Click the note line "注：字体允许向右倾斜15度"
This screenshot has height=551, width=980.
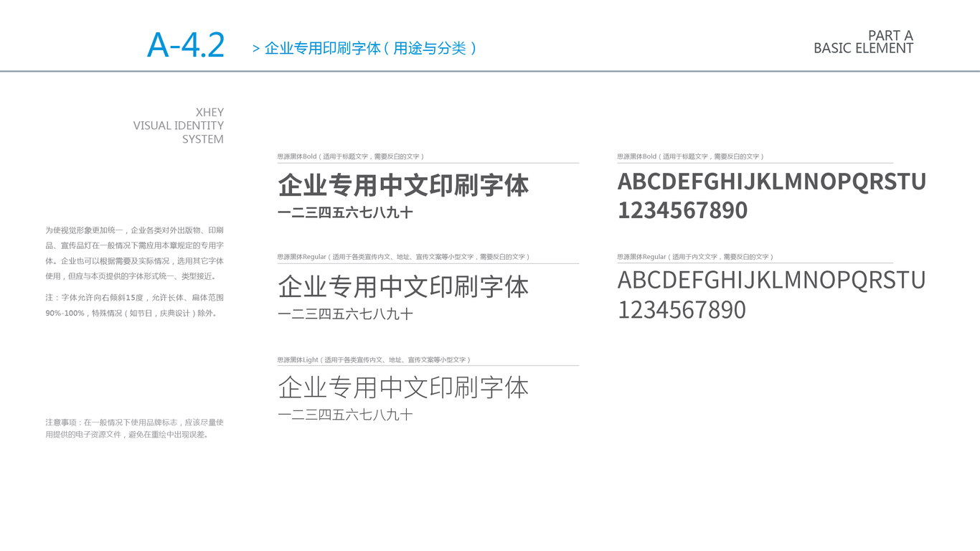tap(135, 297)
